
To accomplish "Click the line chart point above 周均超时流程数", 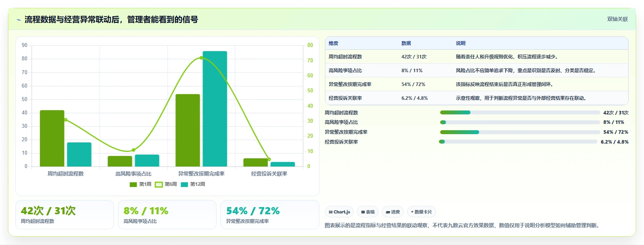I will (x=65, y=120).
